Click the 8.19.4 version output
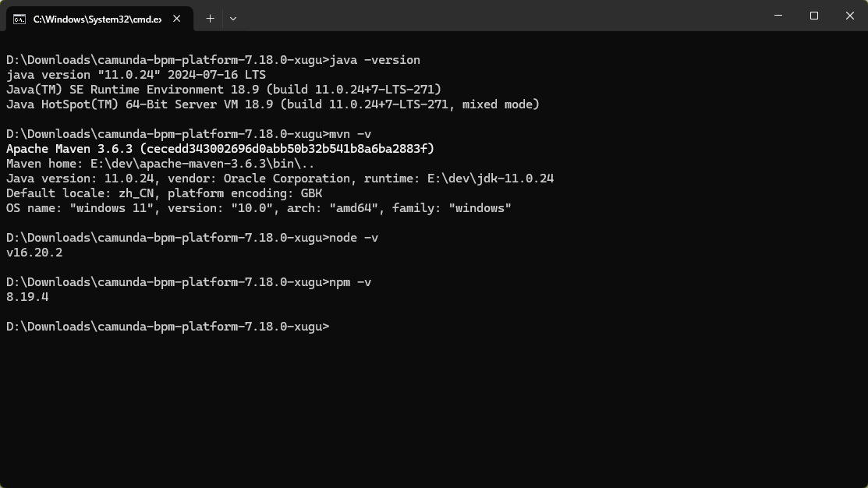The width and height of the screenshot is (868, 488). pyautogui.click(x=27, y=297)
